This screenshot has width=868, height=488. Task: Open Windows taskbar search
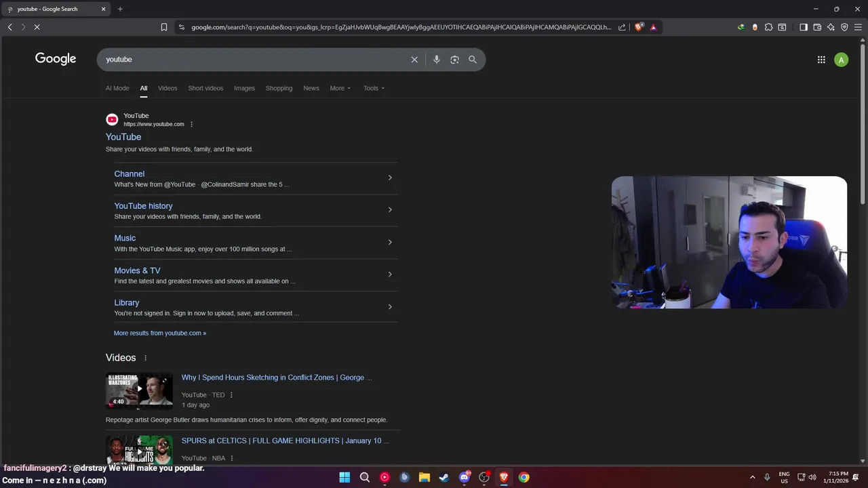point(365,477)
